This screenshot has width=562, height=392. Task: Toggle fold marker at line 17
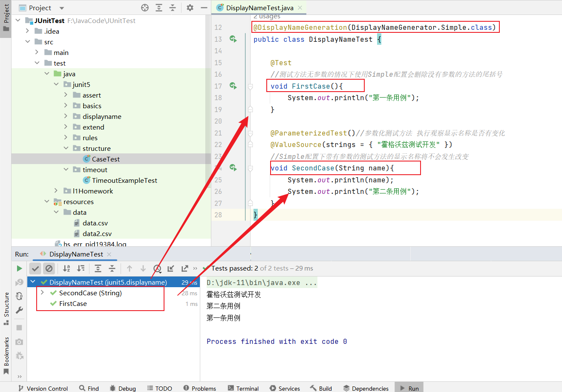251,86
